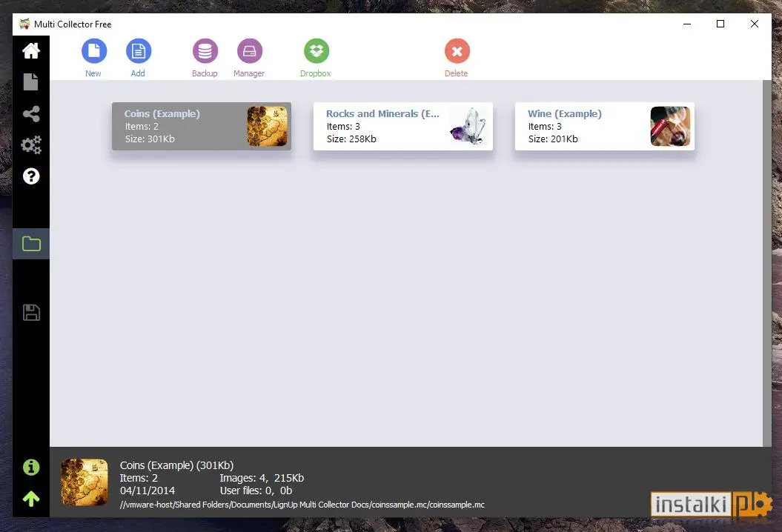Click the save floppy disk icon
This screenshot has height=532, width=782.
tap(31, 313)
